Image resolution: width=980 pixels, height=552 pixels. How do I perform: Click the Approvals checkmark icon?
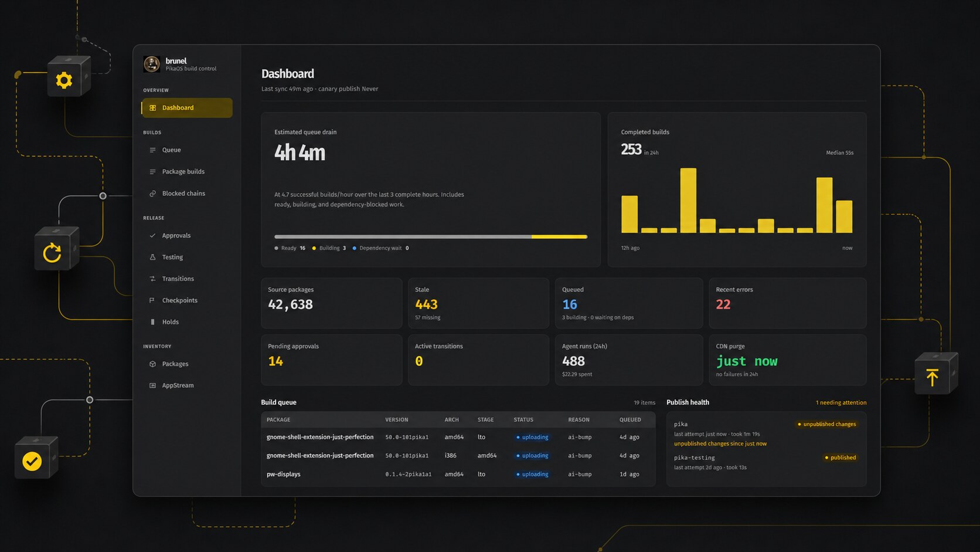pyautogui.click(x=152, y=236)
